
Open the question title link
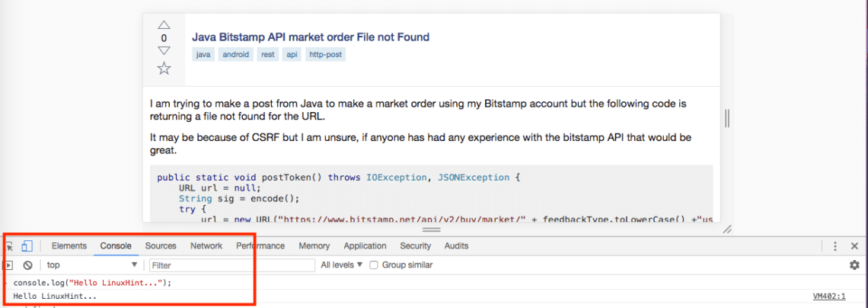(311, 37)
